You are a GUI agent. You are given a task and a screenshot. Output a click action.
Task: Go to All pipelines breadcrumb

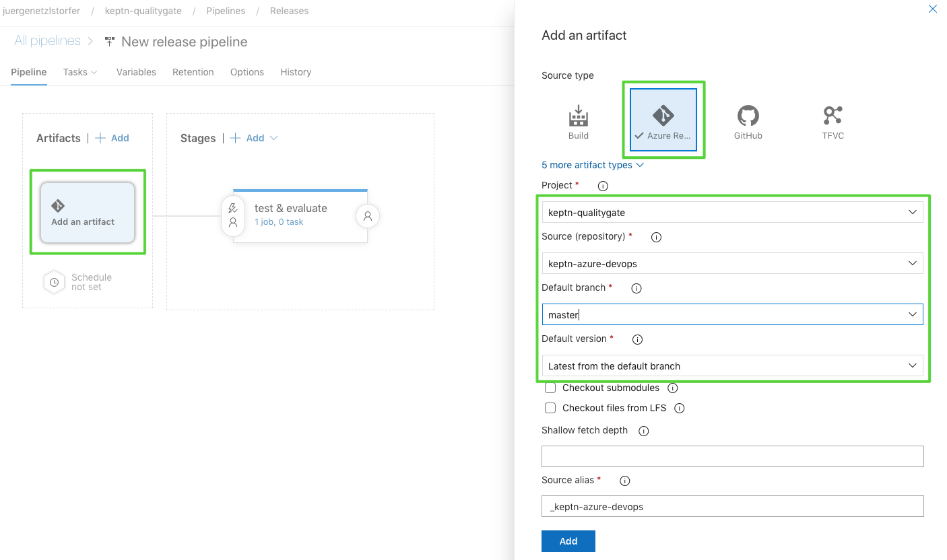(47, 41)
